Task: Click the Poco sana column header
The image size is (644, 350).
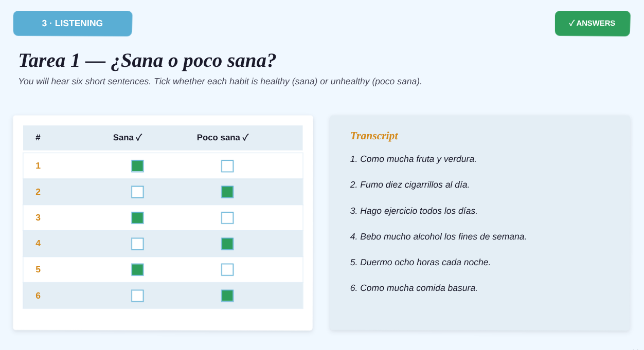Action: point(223,138)
